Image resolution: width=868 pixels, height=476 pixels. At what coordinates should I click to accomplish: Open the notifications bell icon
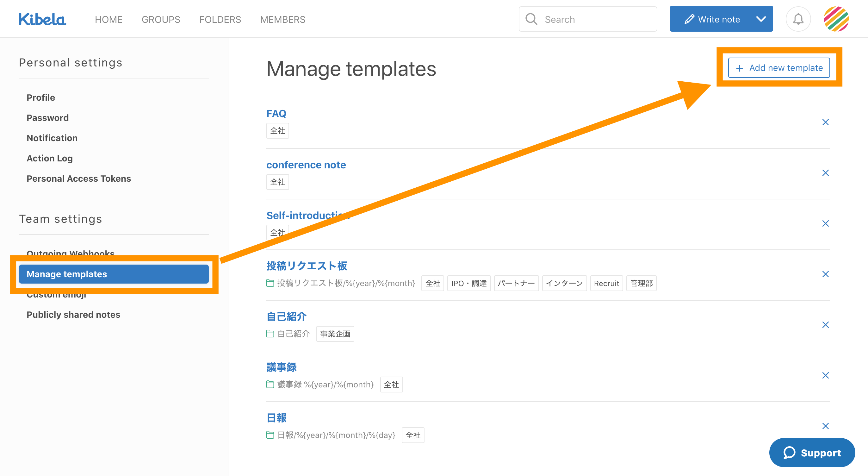coord(798,19)
